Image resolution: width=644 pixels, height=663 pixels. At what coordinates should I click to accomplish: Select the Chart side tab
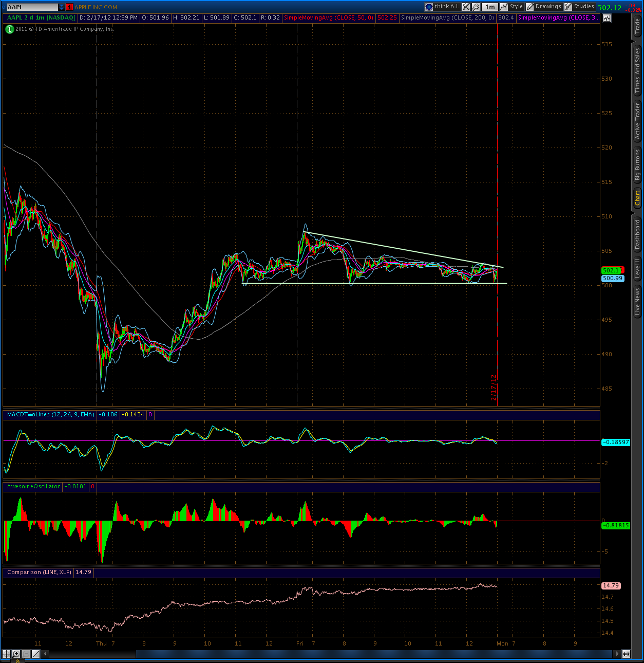pyautogui.click(x=638, y=198)
